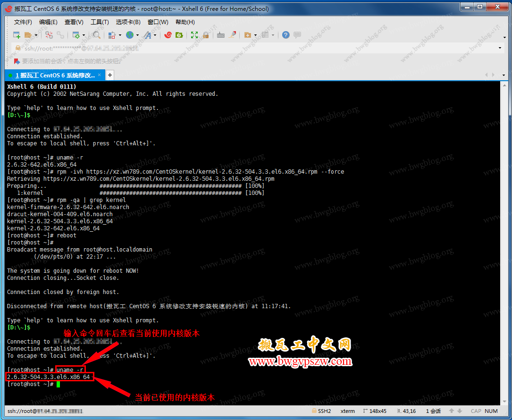
Task: Select the 搬瓦工 CentOS 6 session tab
Action: 55,76
